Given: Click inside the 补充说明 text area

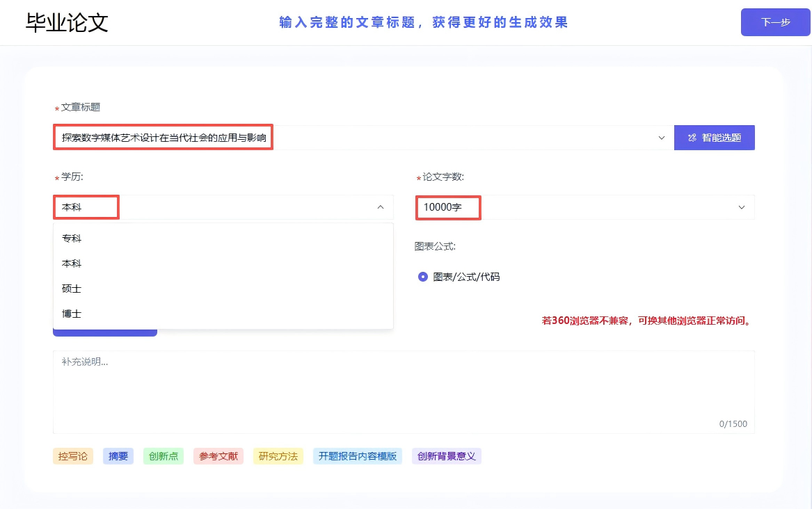Looking at the screenshot, I should tap(404, 389).
